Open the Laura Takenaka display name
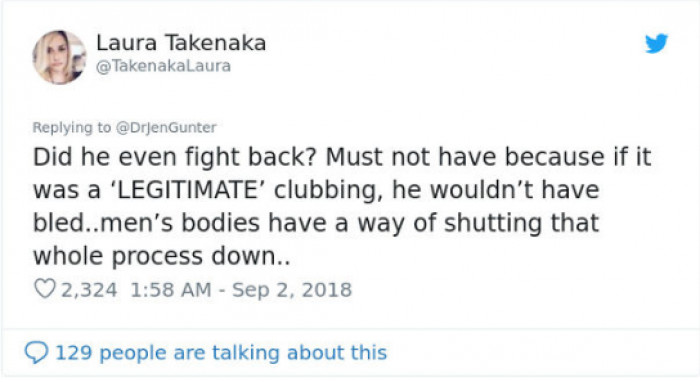700x382 pixels. [181, 43]
